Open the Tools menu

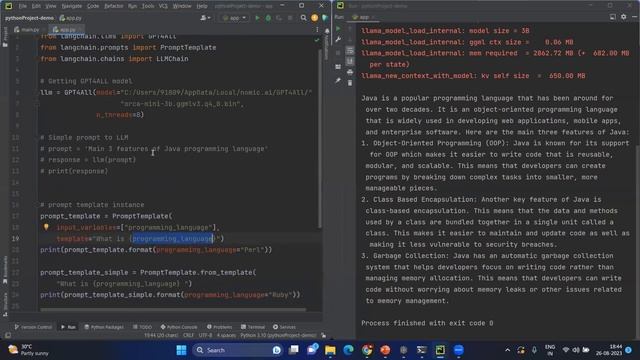tap(148, 6)
